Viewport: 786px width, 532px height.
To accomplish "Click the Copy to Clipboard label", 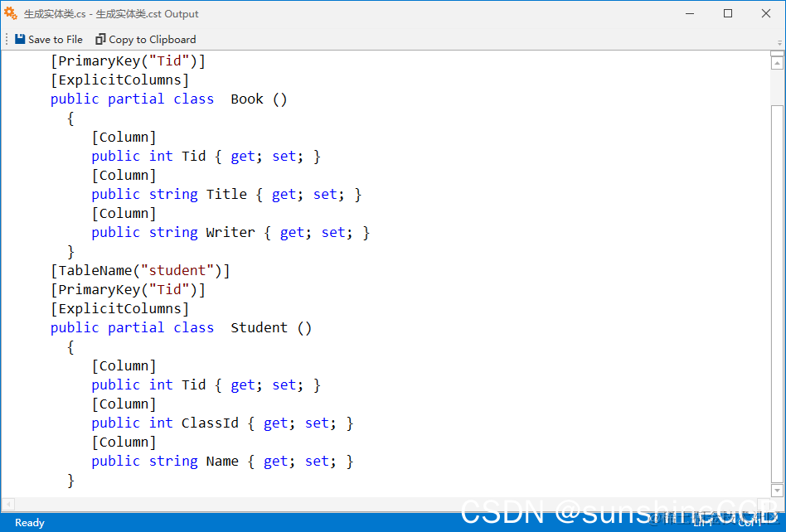I will tap(153, 40).
